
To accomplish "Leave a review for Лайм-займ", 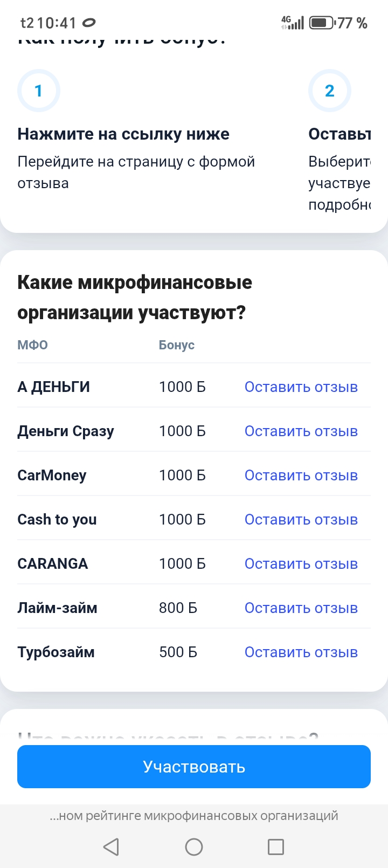I will click(301, 608).
